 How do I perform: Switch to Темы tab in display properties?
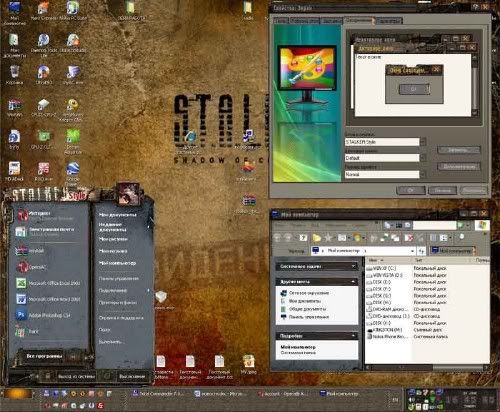point(281,21)
